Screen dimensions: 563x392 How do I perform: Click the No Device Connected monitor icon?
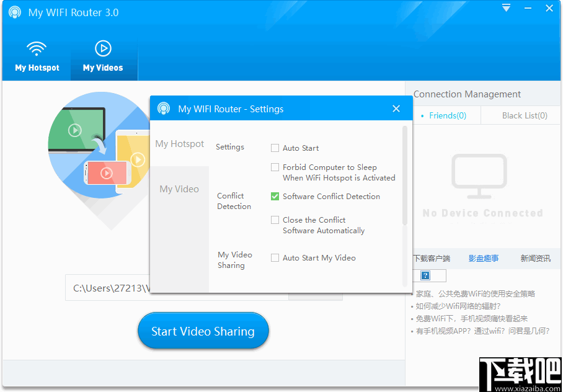tap(479, 176)
